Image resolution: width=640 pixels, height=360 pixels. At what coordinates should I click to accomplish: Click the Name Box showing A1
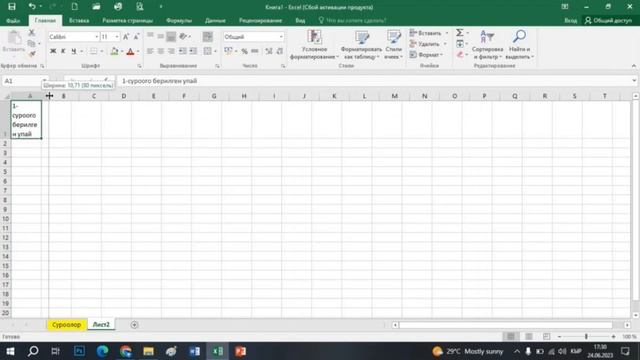24,81
